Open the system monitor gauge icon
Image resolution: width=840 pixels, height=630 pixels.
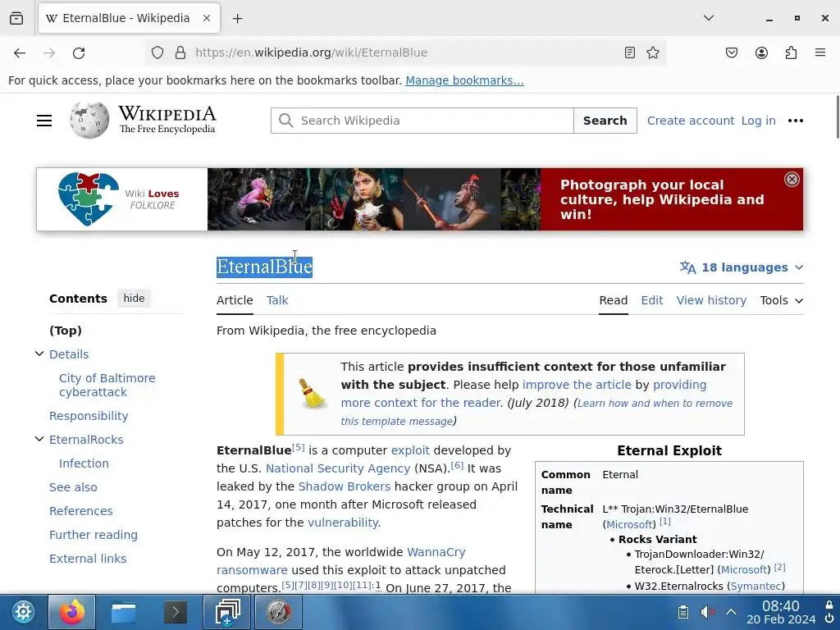279,612
